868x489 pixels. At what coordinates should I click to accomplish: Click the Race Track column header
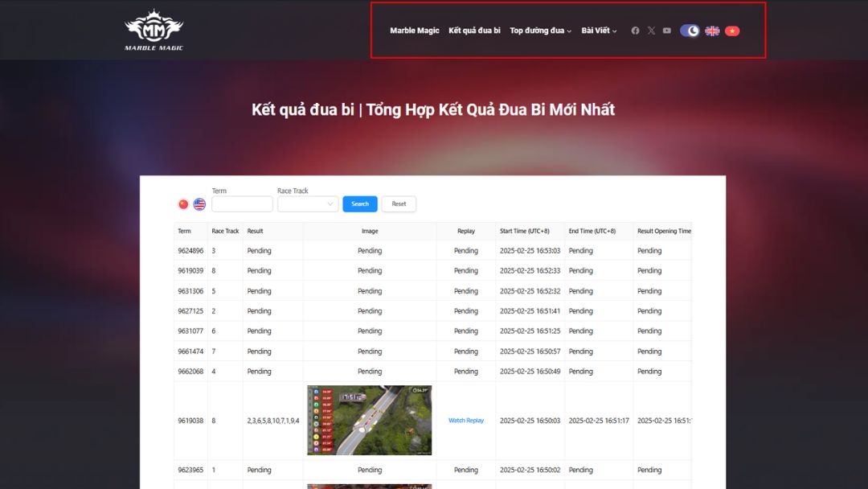[x=225, y=231]
